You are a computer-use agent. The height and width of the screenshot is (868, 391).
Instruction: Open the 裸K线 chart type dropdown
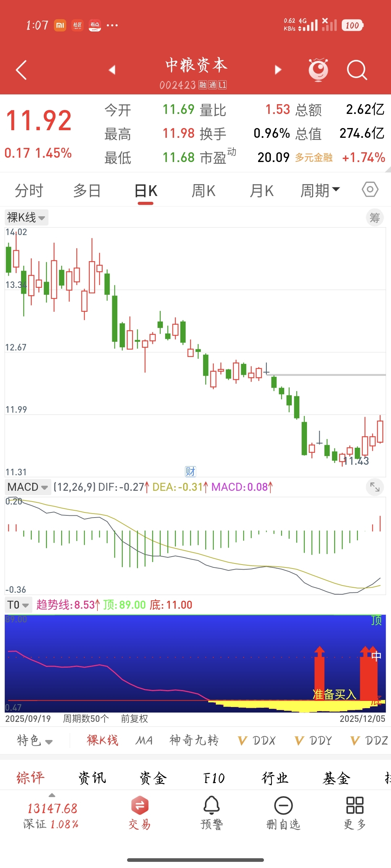click(26, 218)
